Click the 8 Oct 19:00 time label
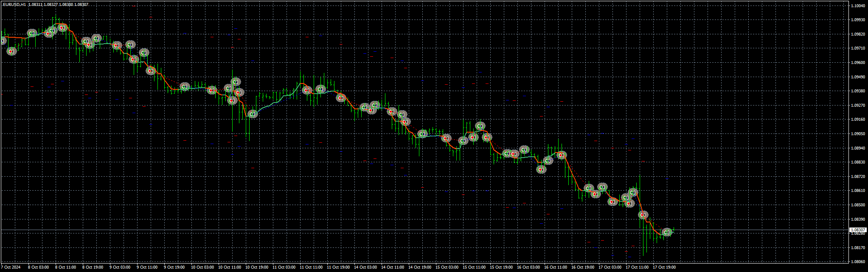This screenshot has height=272, width=868. [93, 267]
